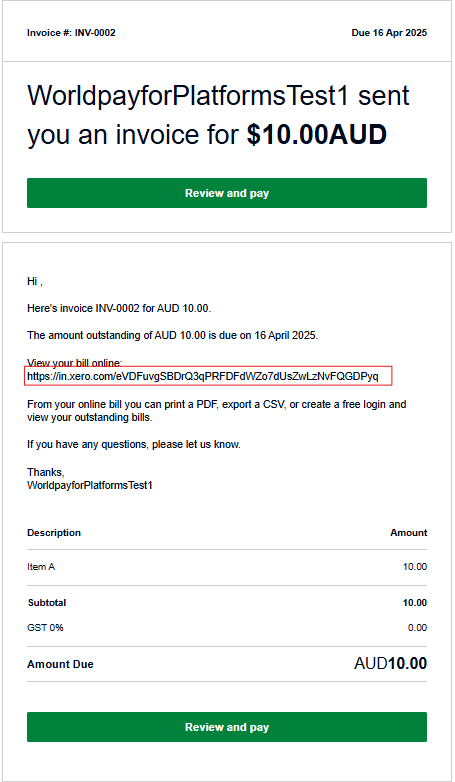Click the Description column header
This screenshot has width=455, height=782.
pyautogui.click(x=54, y=533)
